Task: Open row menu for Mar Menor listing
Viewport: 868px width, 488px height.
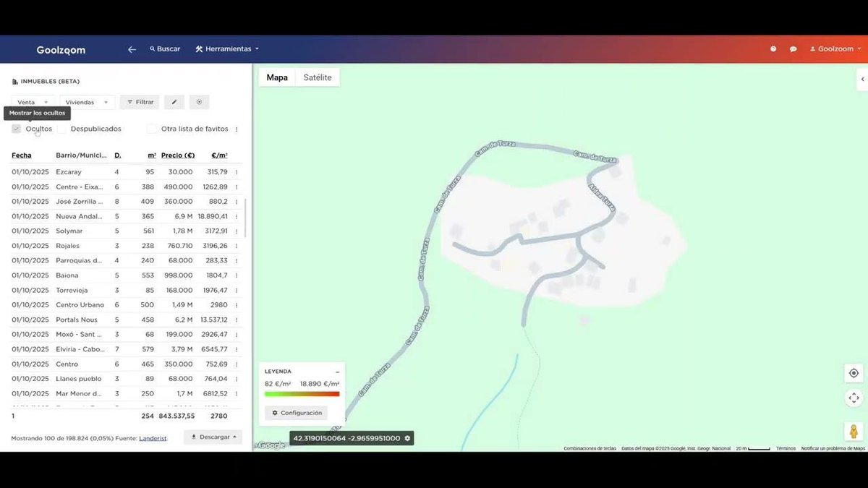Action: [x=237, y=394]
